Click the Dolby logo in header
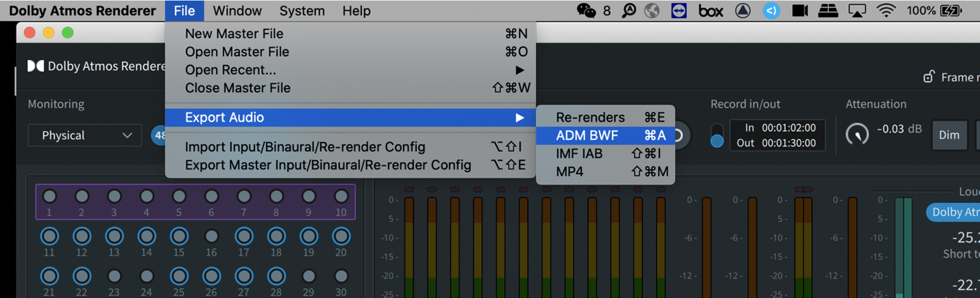Viewport: 980px width, 298px height. 36,66
